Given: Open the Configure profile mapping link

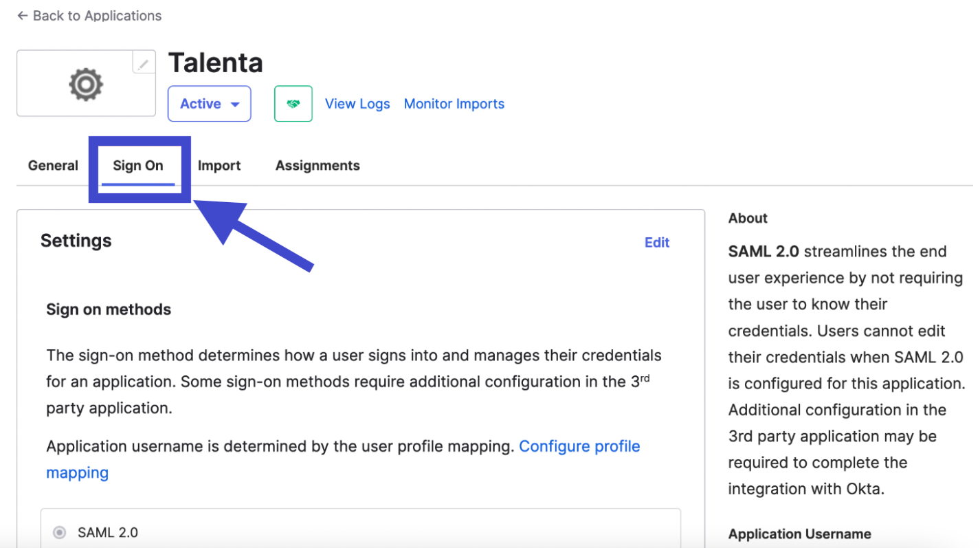Looking at the screenshot, I should pyautogui.click(x=579, y=447).
